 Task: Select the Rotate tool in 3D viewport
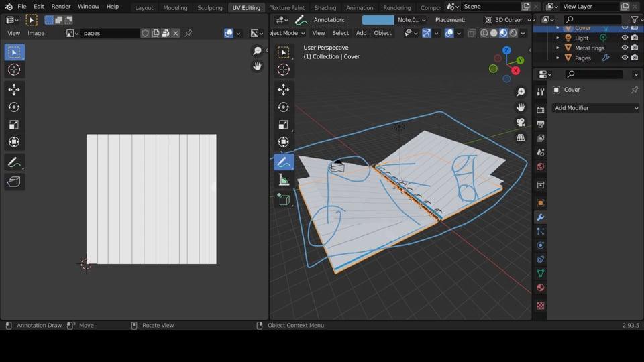[283, 107]
